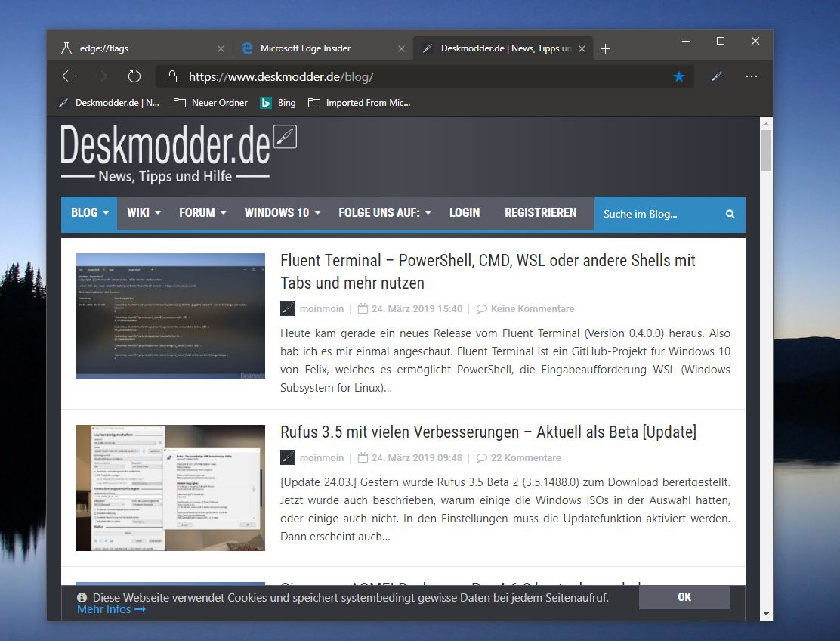The image size is (840, 641).
Task: Click the padlock site info icon
Action: tap(172, 76)
